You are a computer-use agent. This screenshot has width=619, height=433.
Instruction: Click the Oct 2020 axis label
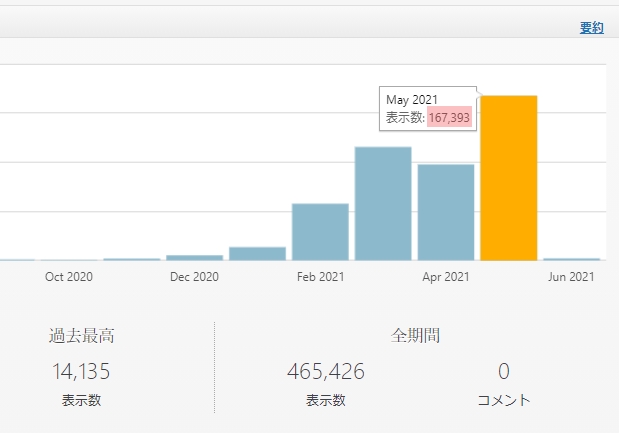pyautogui.click(x=69, y=277)
